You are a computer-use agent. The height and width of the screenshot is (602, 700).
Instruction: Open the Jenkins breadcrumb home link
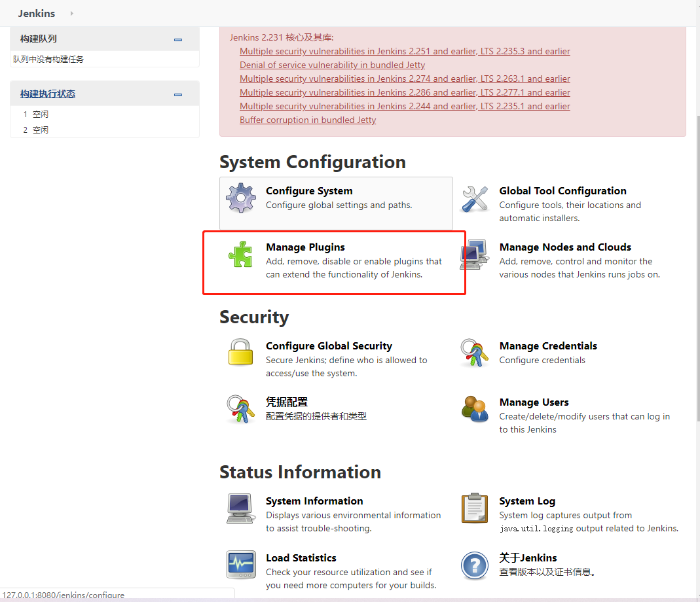(x=37, y=13)
